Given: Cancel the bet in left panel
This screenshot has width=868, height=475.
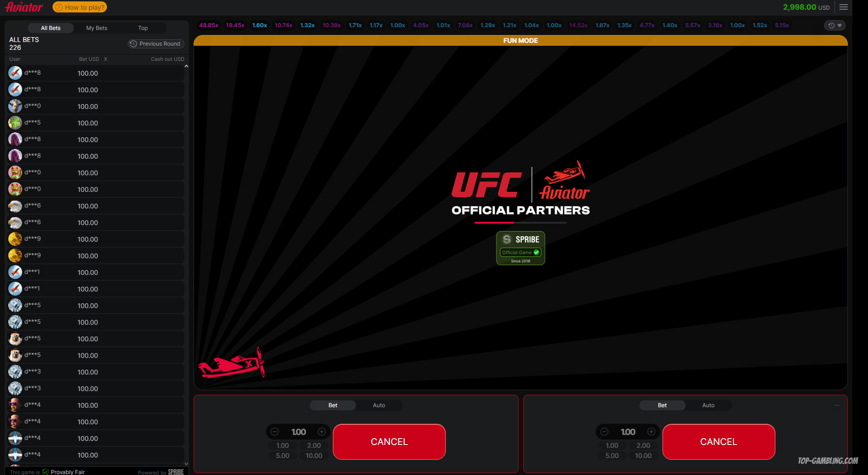Looking at the screenshot, I should pos(389,442).
